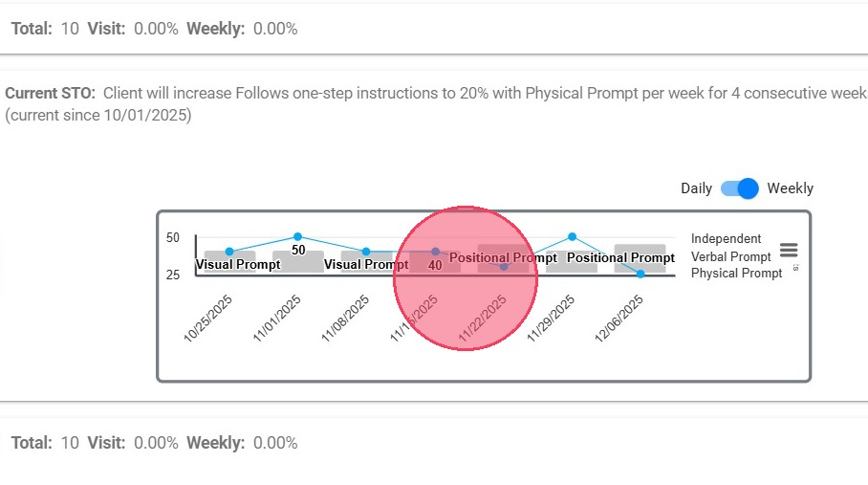Click the 11/01/2025 data point
Screen dimensions: 868x485
coord(297,236)
